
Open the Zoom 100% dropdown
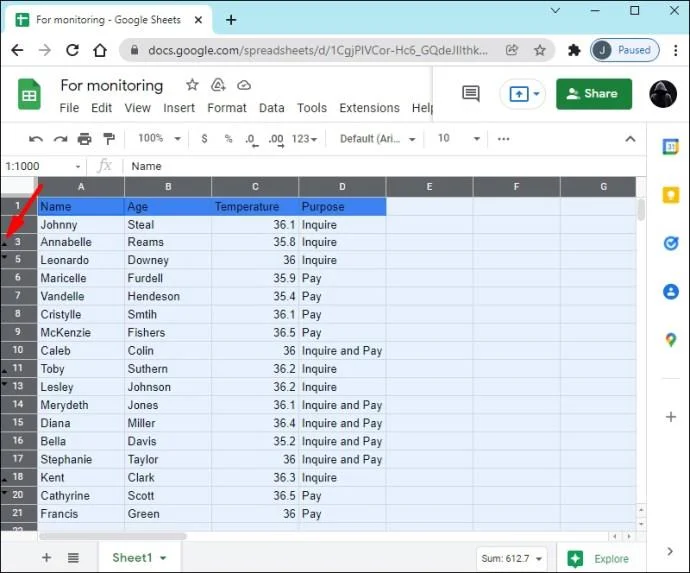click(x=159, y=139)
